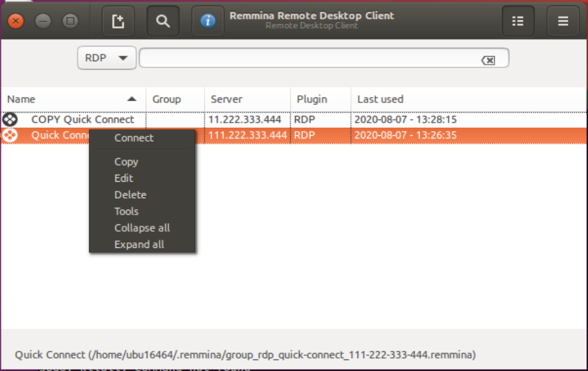Select Copy in the context menu
The width and height of the screenshot is (588, 371).
coord(126,162)
